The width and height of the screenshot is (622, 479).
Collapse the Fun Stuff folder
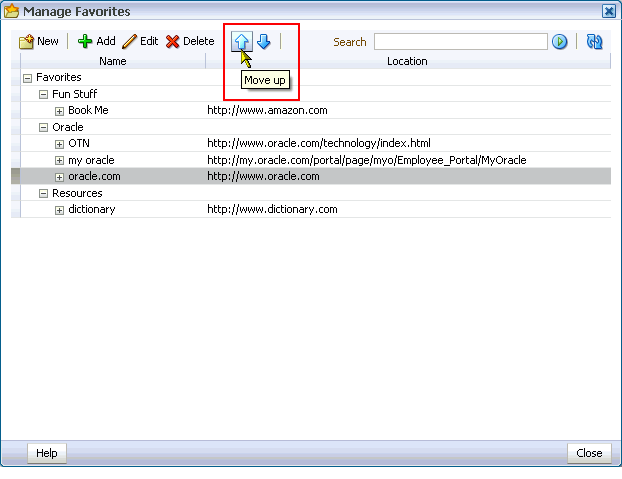tap(43, 94)
